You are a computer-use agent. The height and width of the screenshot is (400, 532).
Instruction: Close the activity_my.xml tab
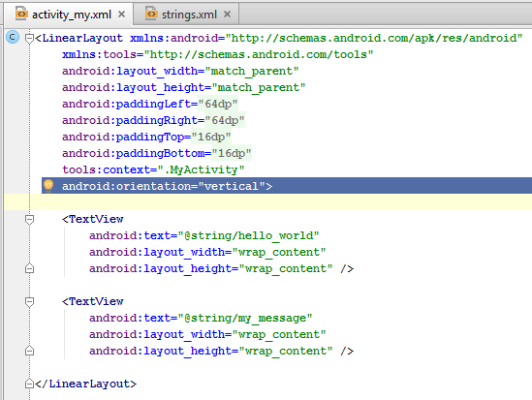tap(121, 15)
